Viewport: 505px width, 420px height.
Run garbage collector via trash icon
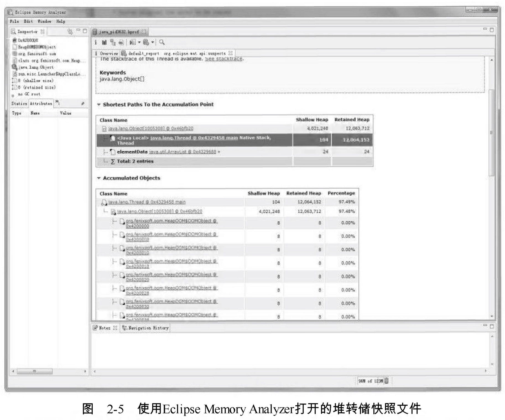tap(387, 381)
